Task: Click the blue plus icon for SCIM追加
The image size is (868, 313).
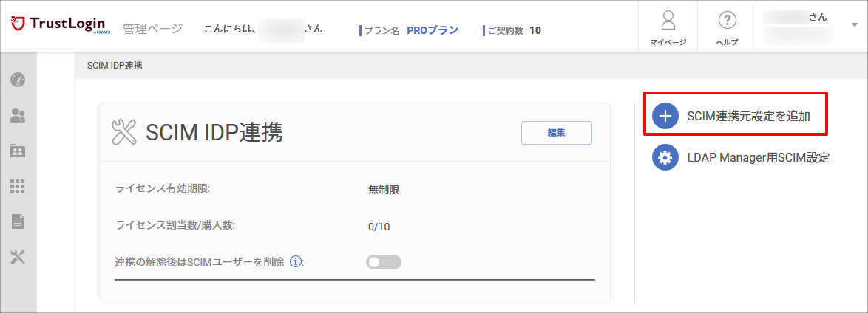Action: click(x=665, y=116)
